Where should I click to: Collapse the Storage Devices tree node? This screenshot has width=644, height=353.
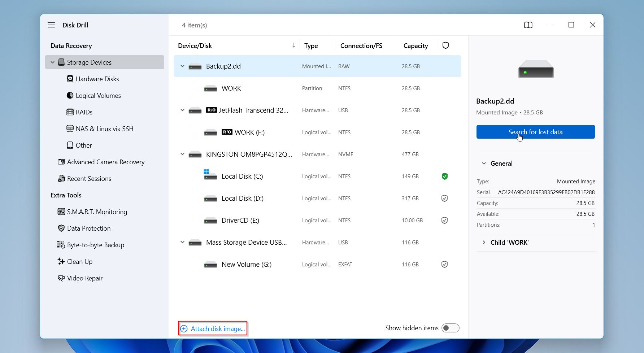(x=52, y=62)
